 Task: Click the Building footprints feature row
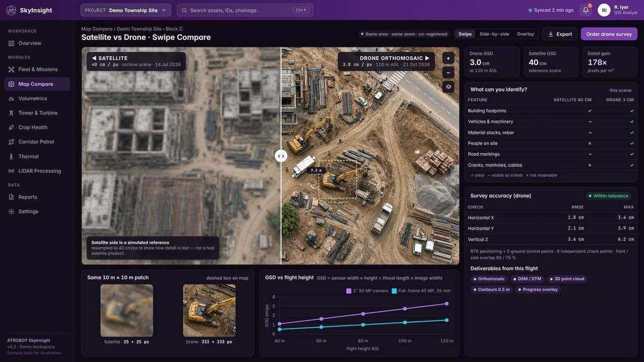551,111
